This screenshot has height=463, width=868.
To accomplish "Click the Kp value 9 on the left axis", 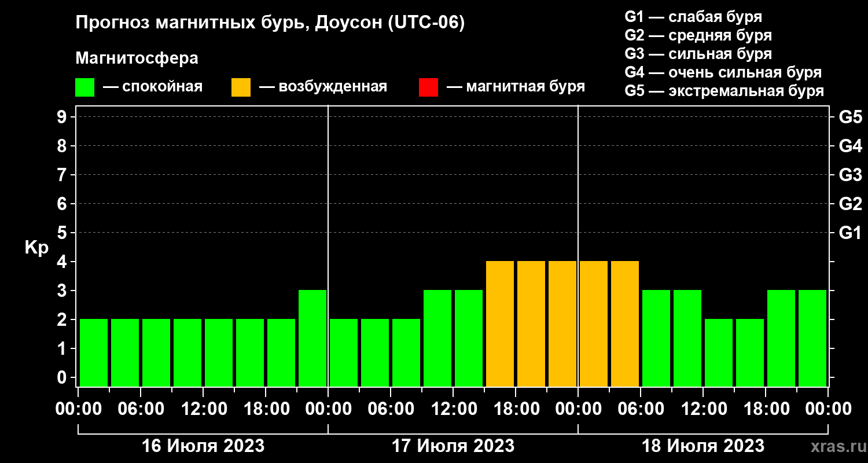I will [63, 117].
